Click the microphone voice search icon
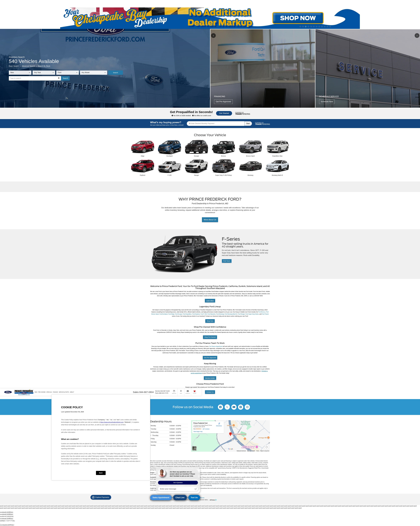Screen dimensions: 420x526 tap(59, 78)
